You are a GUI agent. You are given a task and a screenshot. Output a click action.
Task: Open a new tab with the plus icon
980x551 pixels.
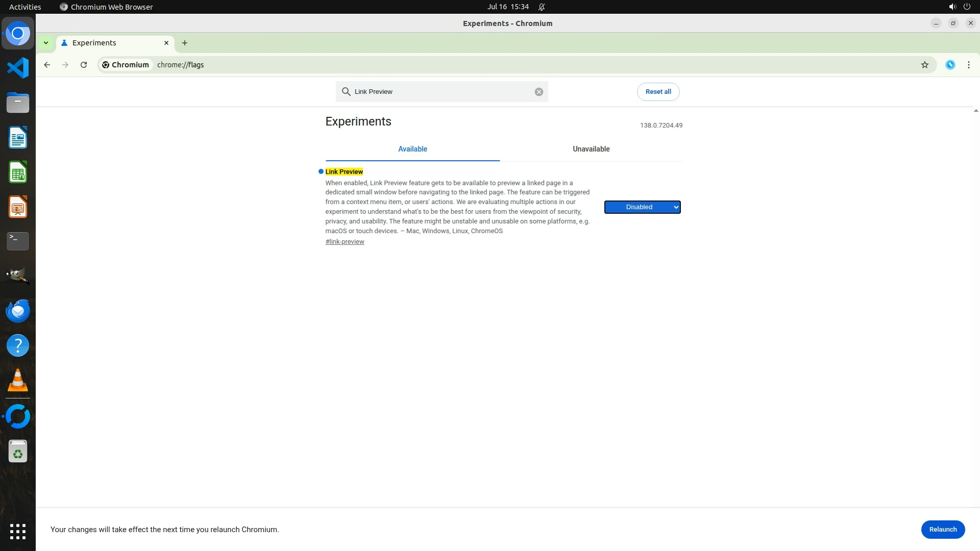pos(185,43)
